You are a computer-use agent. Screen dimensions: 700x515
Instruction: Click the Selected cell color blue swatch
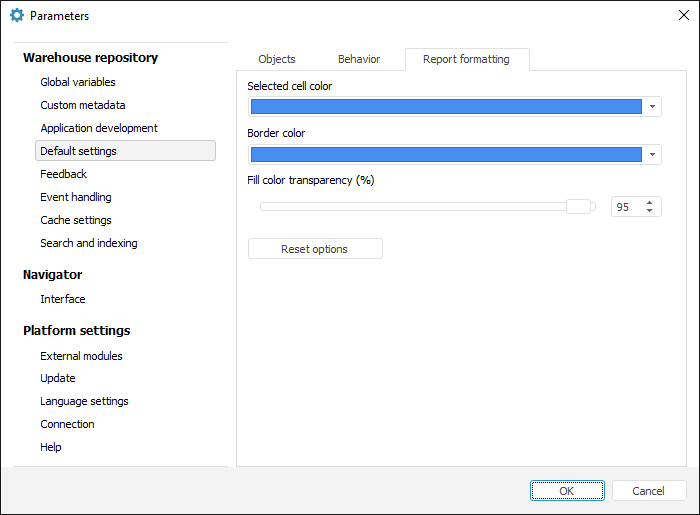pyautogui.click(x=446, y=107)
